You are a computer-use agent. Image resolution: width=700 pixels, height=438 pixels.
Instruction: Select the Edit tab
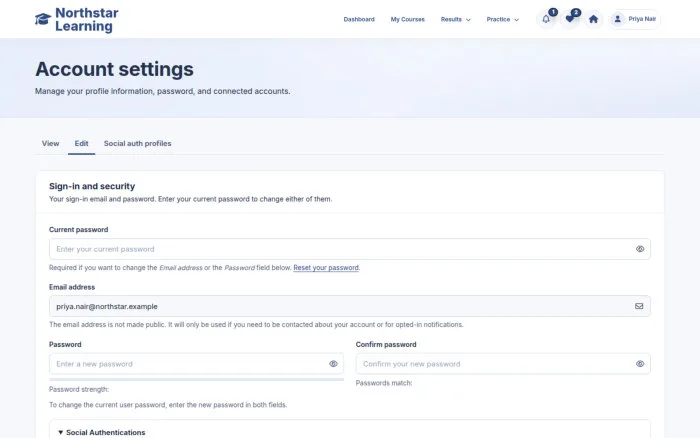click(x=81, y=143)
